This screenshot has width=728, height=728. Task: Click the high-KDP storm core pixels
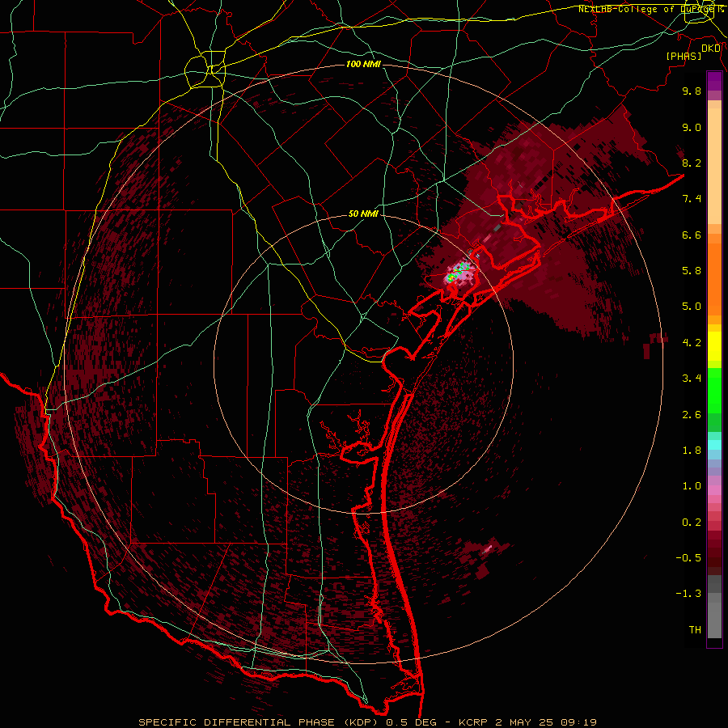pos(459,273)
